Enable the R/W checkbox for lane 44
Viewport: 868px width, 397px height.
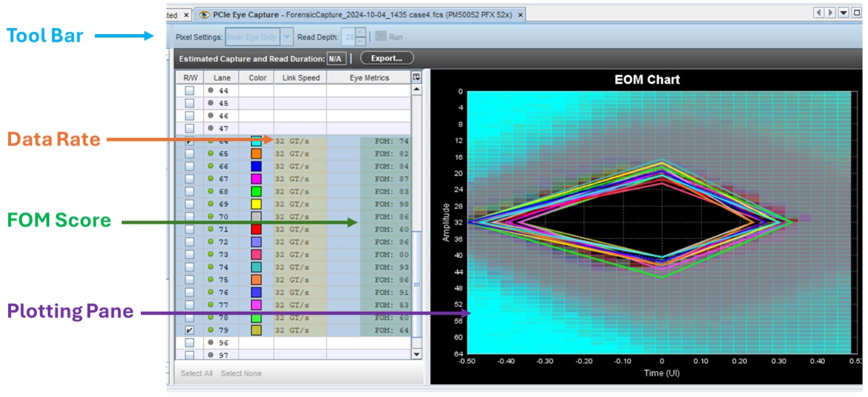[x=189, y=90]
